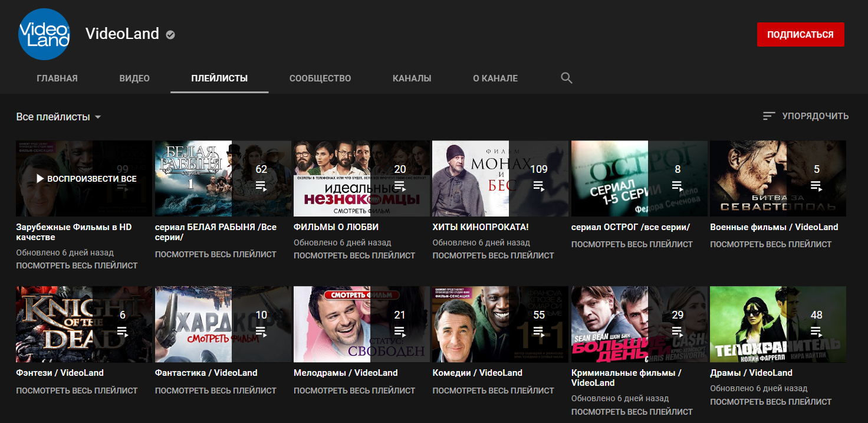The width and height of the screenshot is (868, 423).
Task: Expand the Все плейлисты dropdown filter
Action: pos(58,117)
